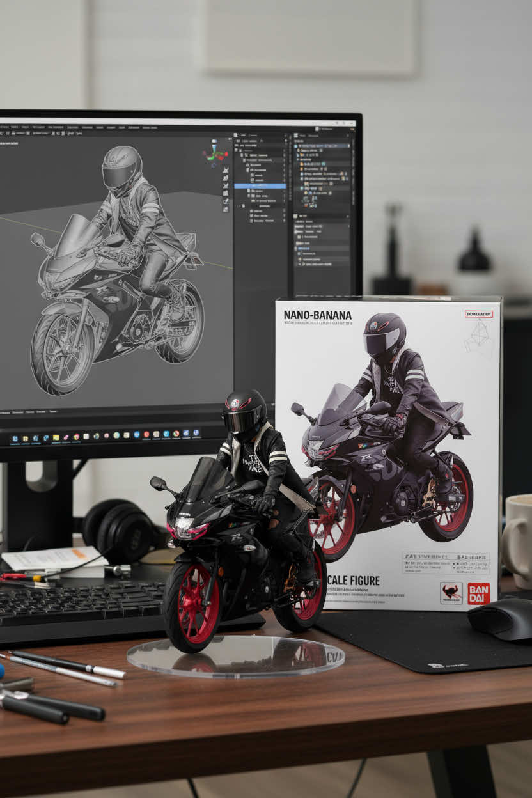The width and height of the screenshot is (532, 798).
Task: Click the red X axis of the viewport navigation gizmo
Action: (222, 156)
